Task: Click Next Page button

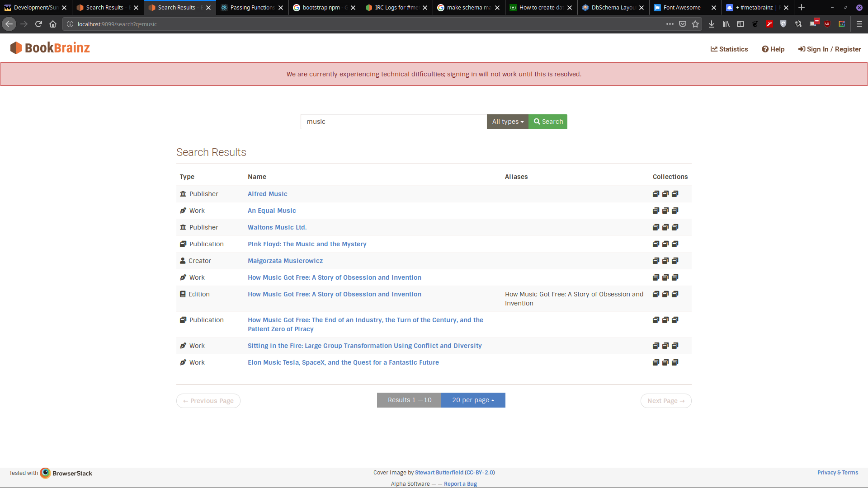Action: tap(666, 401)
